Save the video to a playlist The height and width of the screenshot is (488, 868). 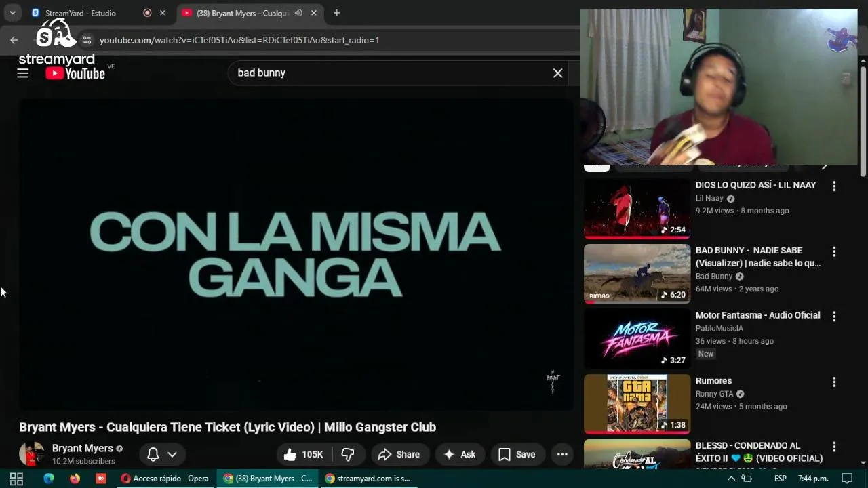click(x=517, y=454)
